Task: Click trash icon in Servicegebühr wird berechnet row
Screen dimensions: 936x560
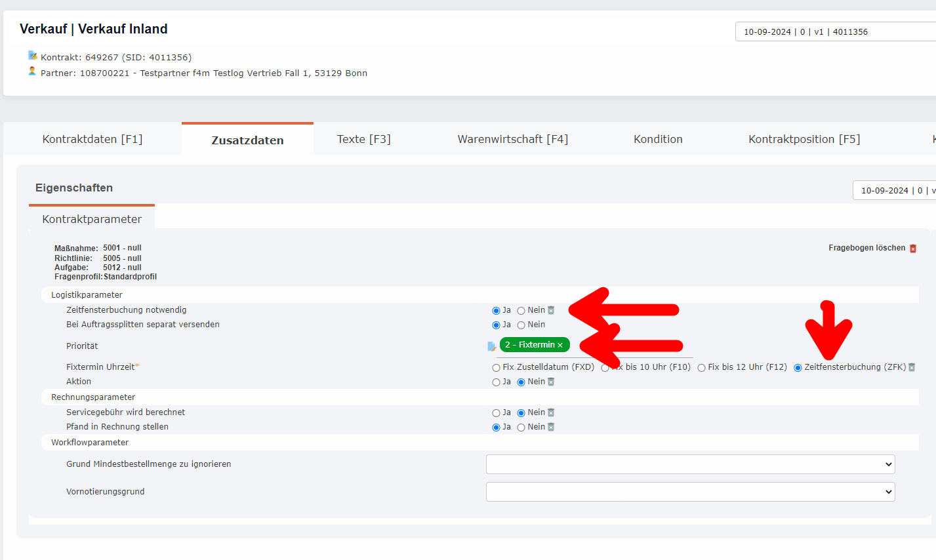Action: point(551,412)
